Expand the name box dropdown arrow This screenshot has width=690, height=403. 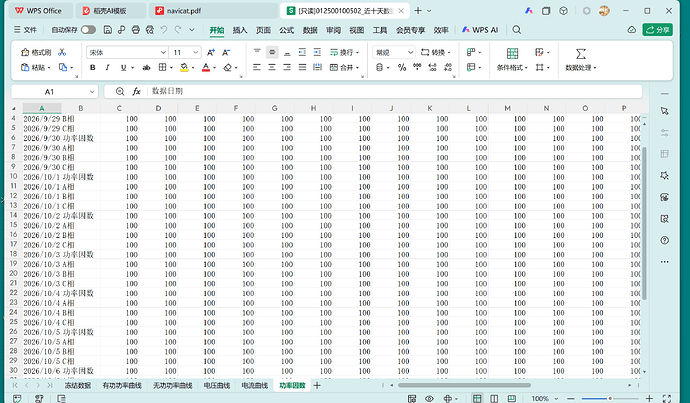click(92, 92)
